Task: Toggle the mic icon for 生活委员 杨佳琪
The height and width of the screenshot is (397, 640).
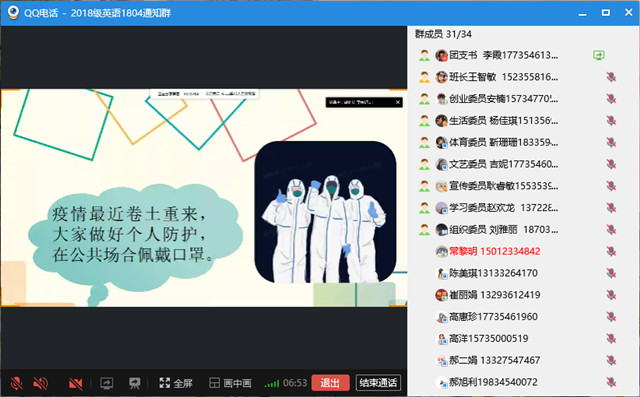Action: [x=611, y=121]
